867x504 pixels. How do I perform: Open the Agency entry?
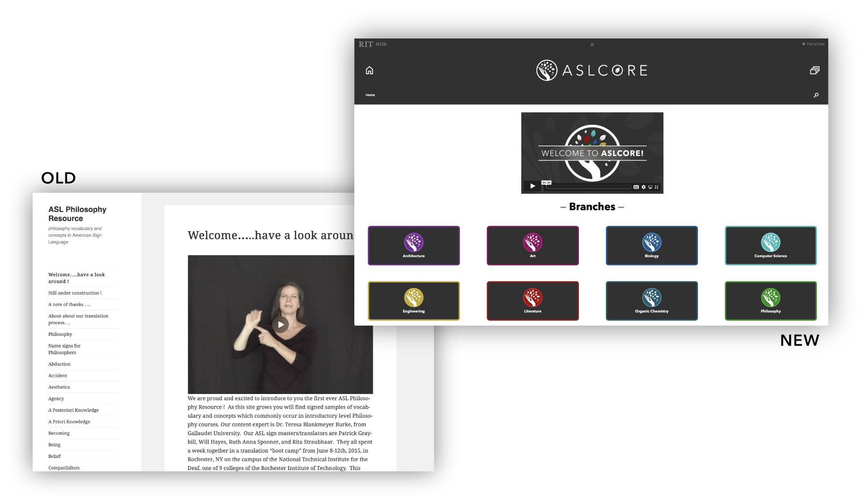[56, 398]
